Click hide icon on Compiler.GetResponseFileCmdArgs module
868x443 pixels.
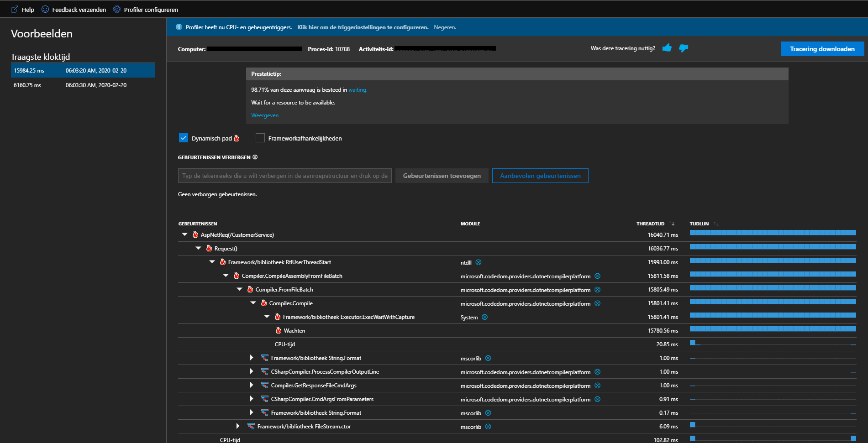(x=598, y=386)
